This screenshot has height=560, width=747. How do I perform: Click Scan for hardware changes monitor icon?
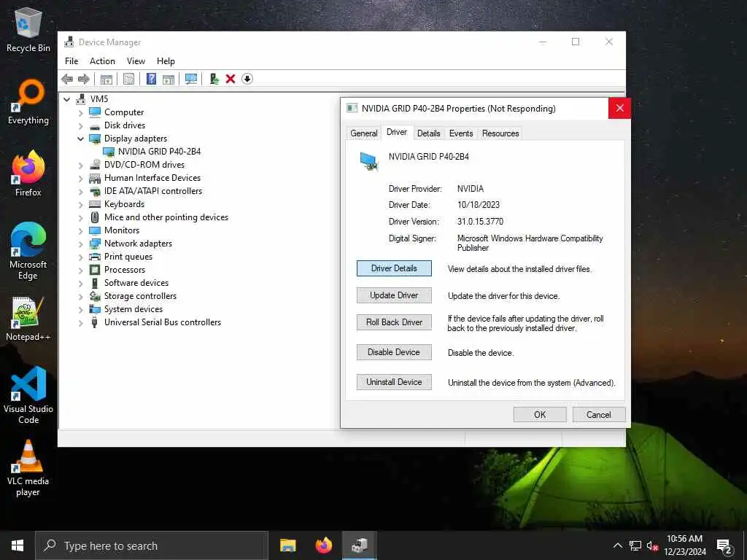tap(191, 79)
